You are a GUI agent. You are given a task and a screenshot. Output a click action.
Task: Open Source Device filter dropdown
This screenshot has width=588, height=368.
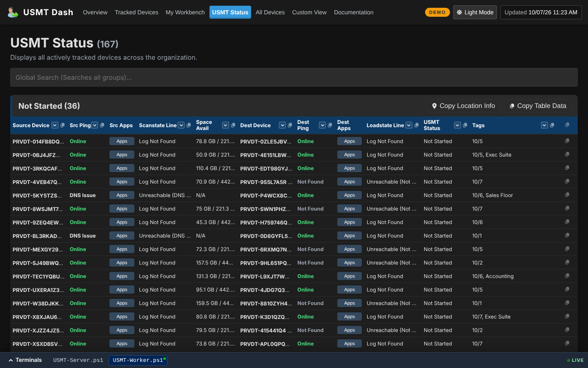click(55, 125)
